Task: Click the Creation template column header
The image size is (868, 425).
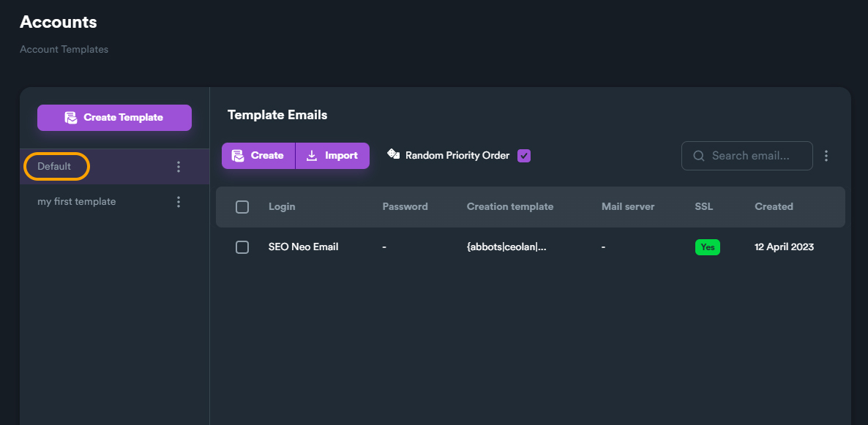Action: coord(509,207)
